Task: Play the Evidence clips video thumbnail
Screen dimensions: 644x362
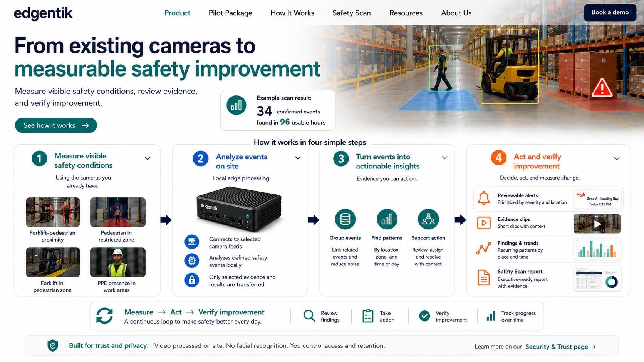Action: pyautogui.click(x=597, y=224)
